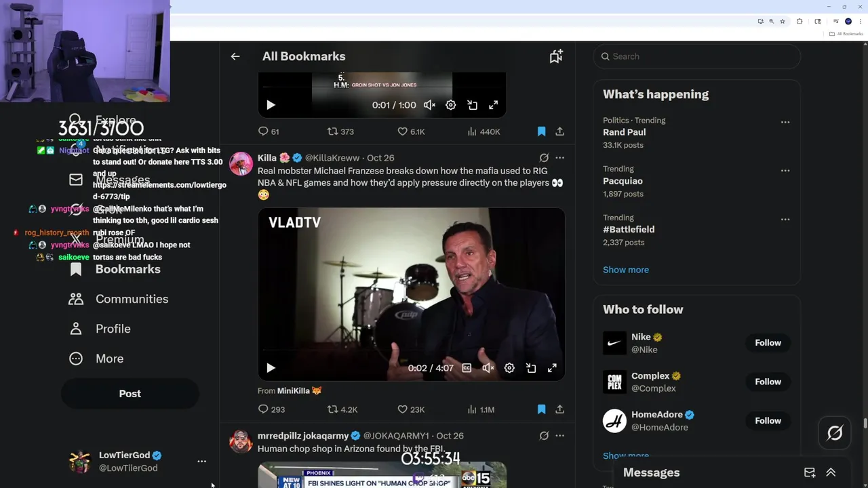
Task: Open browser extensions puzzle icon
Action: 800,21
